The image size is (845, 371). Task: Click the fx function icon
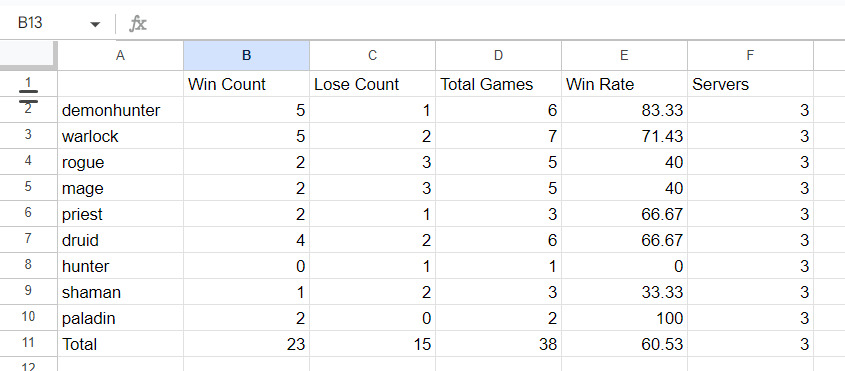pos(138,24)
